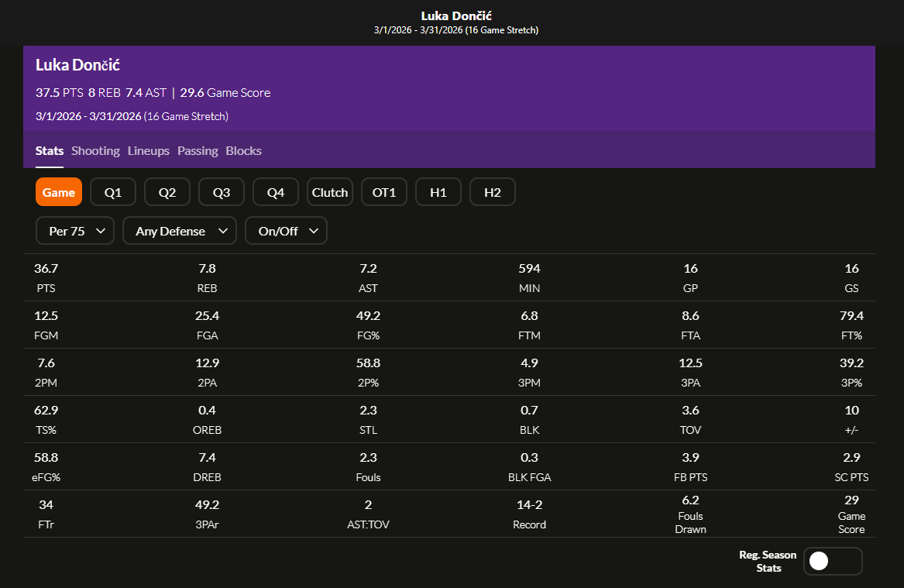The height and width of the screenshot is (588, 904).
Task: Click the 25.4 FGA stat
Action: tap(207, 325)
